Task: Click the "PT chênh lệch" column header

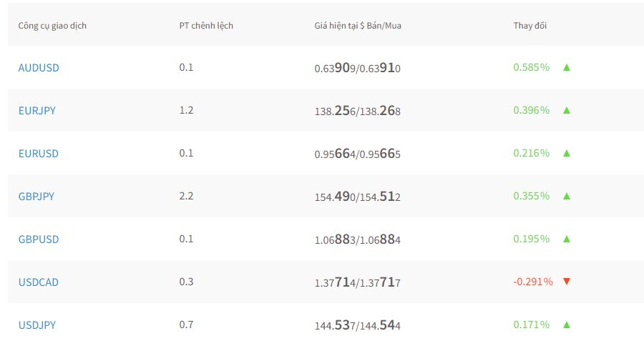Action: point(206,26)
